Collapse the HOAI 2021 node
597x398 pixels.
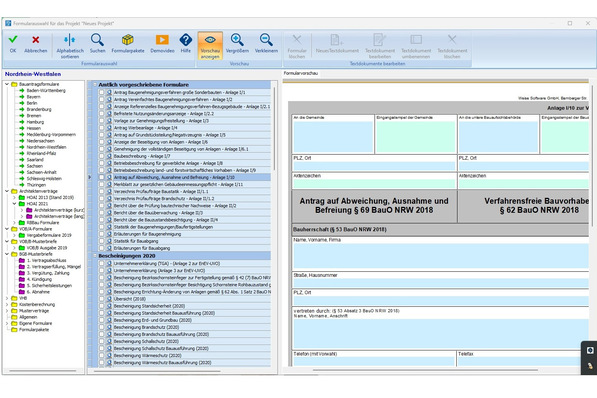(14, 204)
